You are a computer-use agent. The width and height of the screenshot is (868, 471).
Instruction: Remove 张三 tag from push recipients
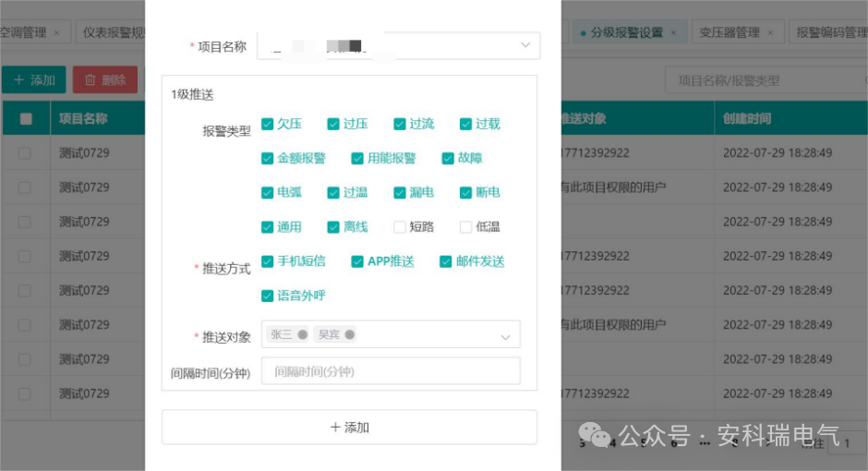tap(302, 334)
